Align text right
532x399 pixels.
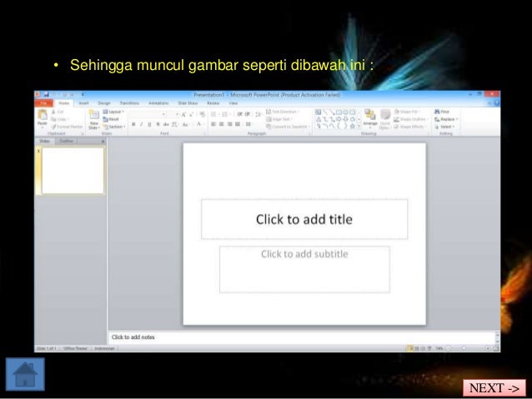[x=229, y=124]
